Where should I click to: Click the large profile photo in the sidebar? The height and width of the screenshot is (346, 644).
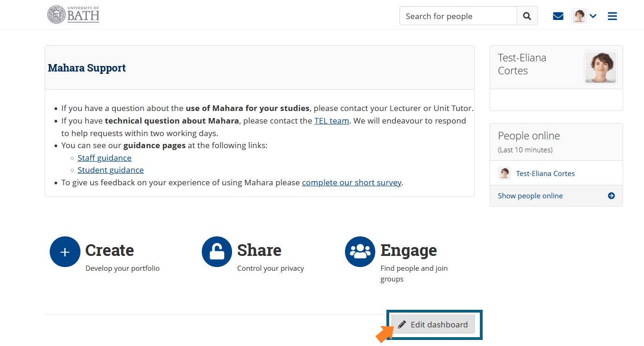pyautogui.click(x=600, y=67)
